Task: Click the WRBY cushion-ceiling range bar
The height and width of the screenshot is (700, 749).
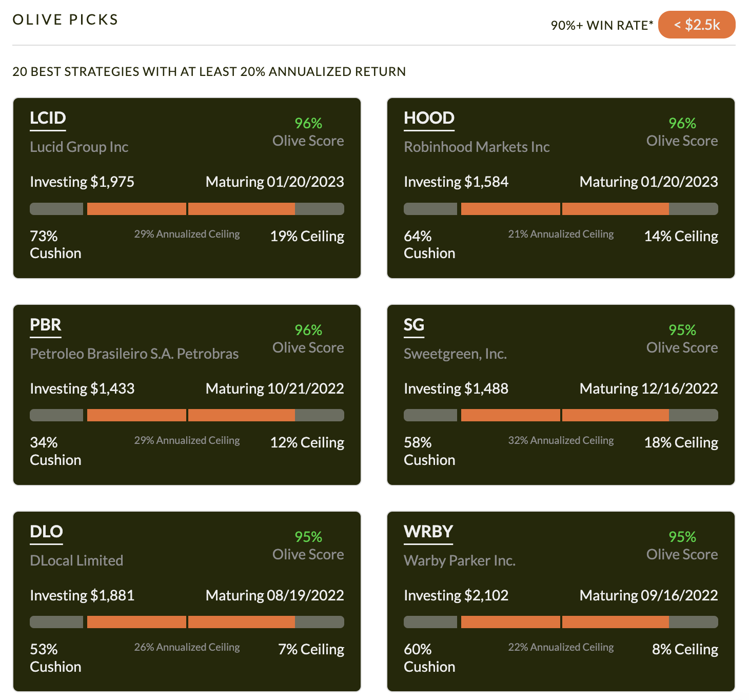Action: click(561, 622)
